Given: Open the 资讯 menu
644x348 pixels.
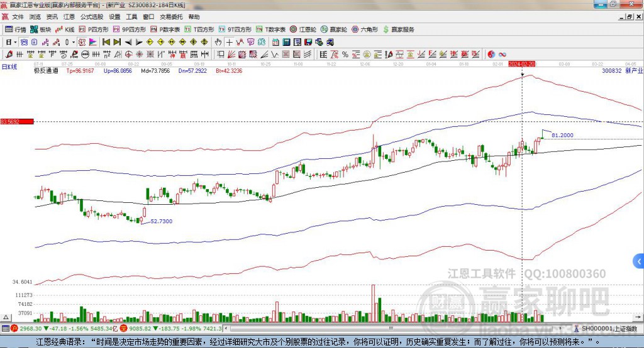Looking at the screenshot, I should [x=52, y=17].
